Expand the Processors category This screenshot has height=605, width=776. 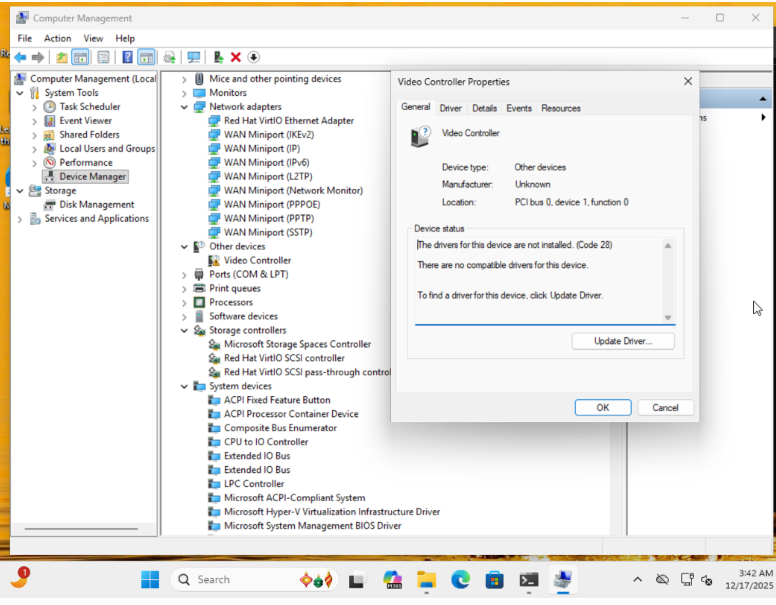pos(184,302)
